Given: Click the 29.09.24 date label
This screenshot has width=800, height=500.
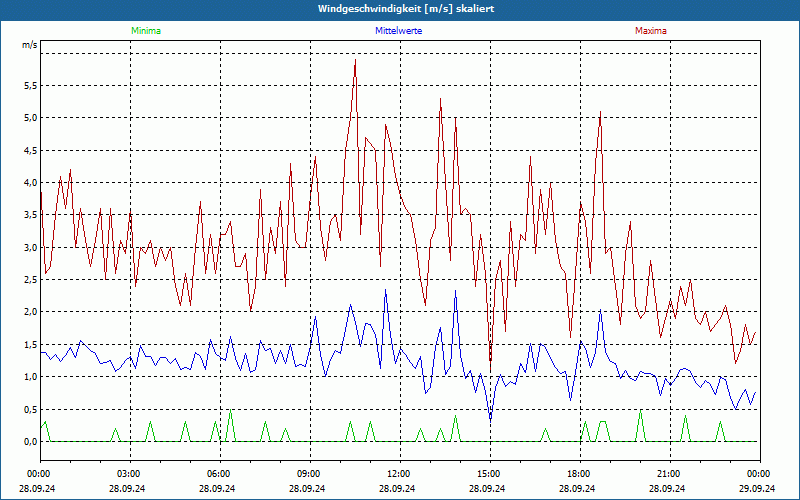Looking at the screenshot, I should (x=757, y=488).
